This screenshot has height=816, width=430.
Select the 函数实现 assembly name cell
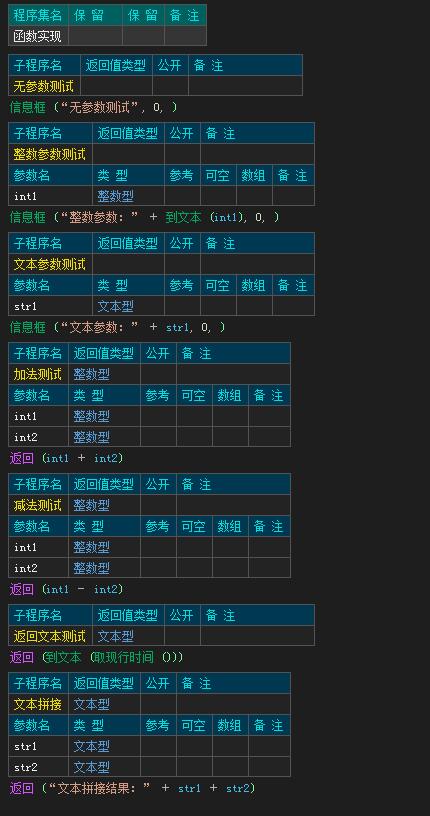[38, 36]
